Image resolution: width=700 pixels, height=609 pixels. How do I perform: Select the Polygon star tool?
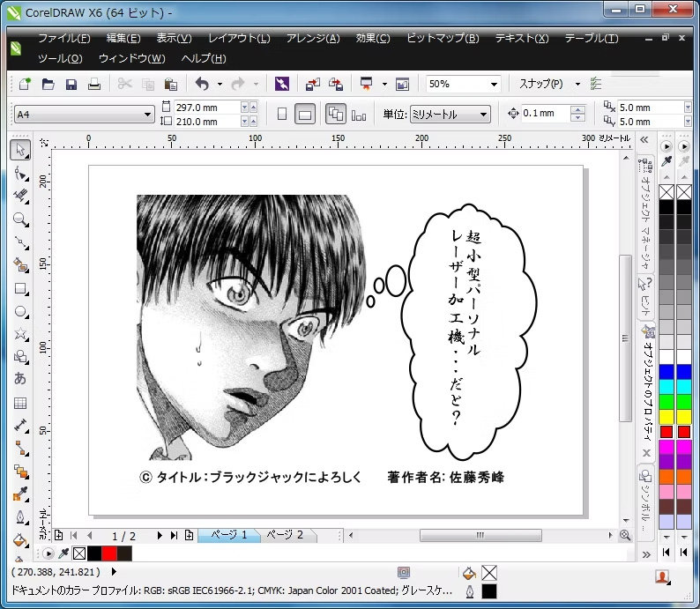pyautogui.click(x=20, y=334)
